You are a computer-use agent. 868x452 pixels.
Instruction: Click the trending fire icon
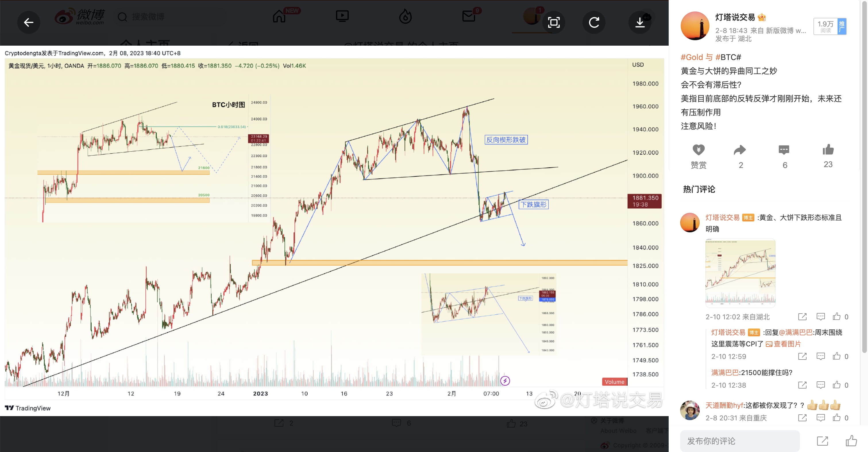(x=406, y=16)
